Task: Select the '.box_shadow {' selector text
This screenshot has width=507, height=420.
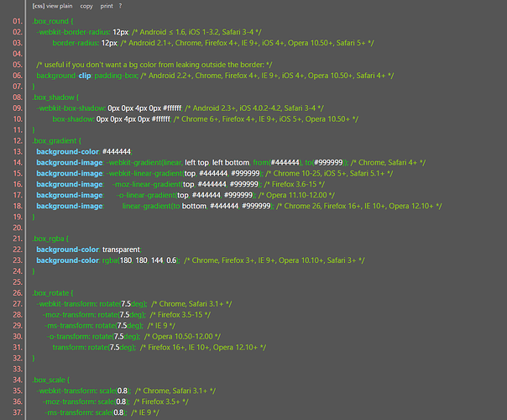Action: [x=55, y=97]
